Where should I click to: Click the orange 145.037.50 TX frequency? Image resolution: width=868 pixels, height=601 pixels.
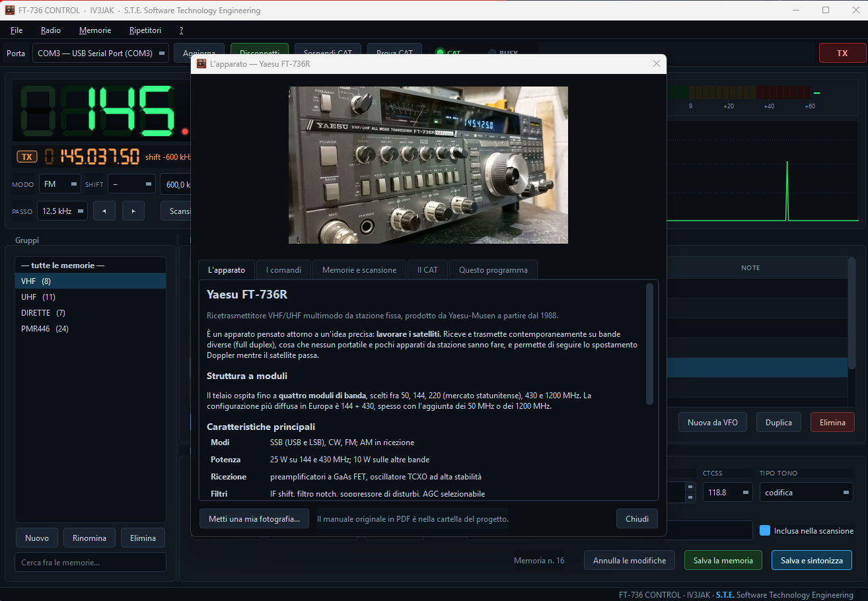tap(92, 157)
